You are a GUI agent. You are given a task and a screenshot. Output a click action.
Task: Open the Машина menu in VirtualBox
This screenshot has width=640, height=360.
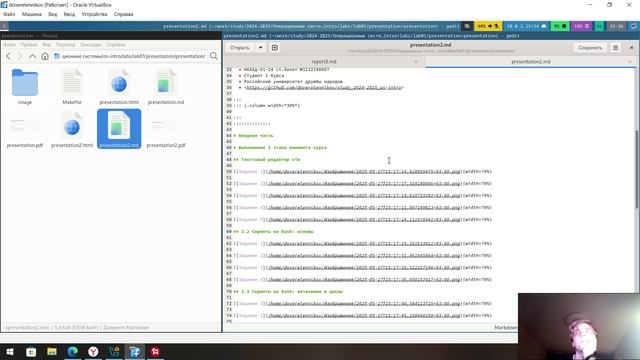31,14
